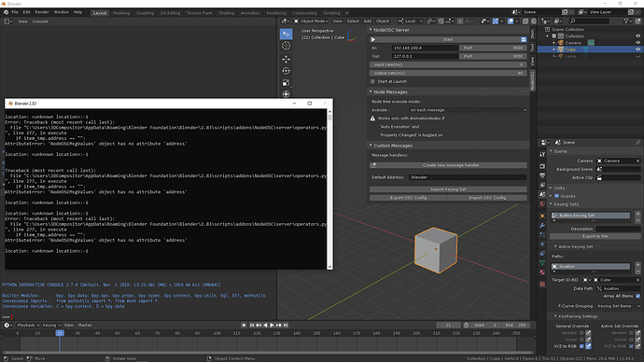Enable the Start at Launch checkbox
This screenshot has height=362, width=644.
pyautogui.click(x=372, y=81)
